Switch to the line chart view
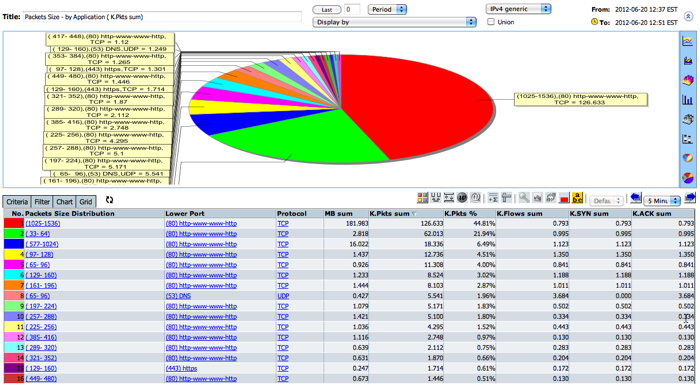Image resolution: width=700 pixels, height=384 pixels. tap(688, 41)
